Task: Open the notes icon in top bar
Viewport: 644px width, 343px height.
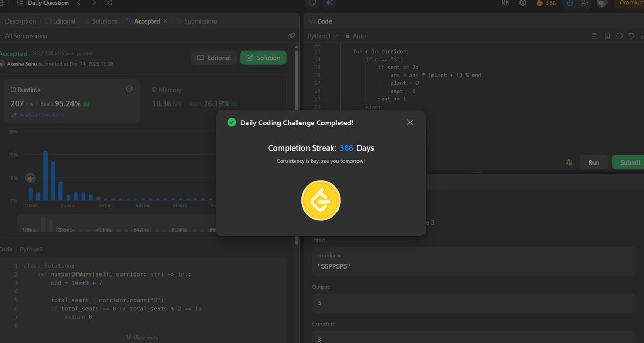Action: [x=313, y=3]
